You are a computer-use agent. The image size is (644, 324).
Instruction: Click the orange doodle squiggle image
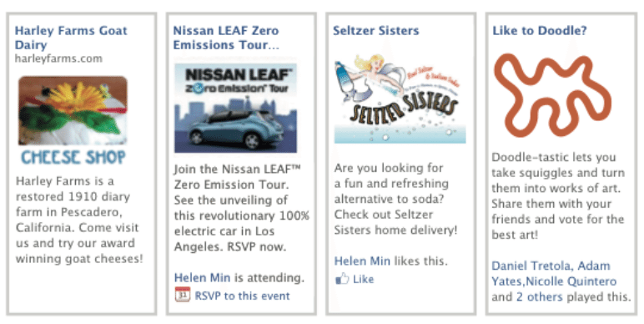point(552,95)
